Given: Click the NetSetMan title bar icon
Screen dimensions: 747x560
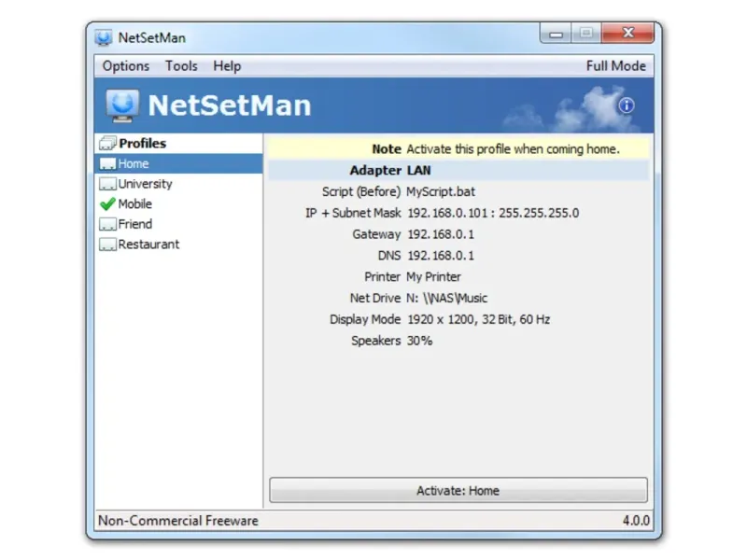Looking at the screenshot, I should [x=104, y=37].
